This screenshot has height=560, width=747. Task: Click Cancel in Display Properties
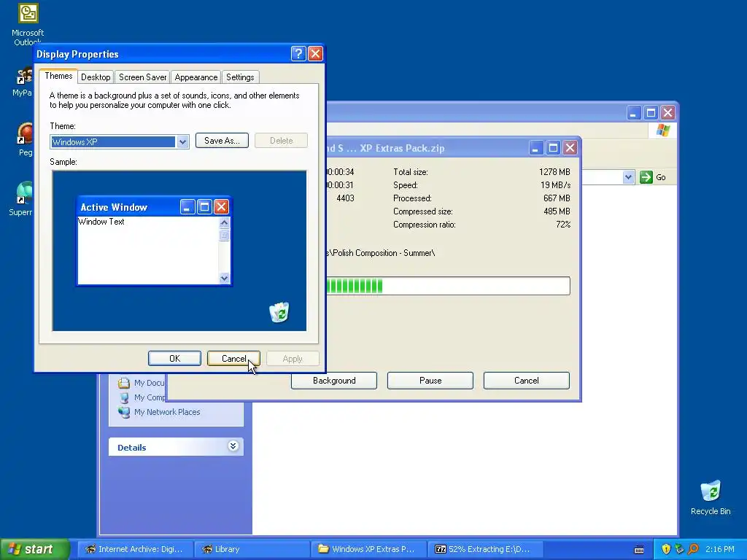click(x=234, y=359)
